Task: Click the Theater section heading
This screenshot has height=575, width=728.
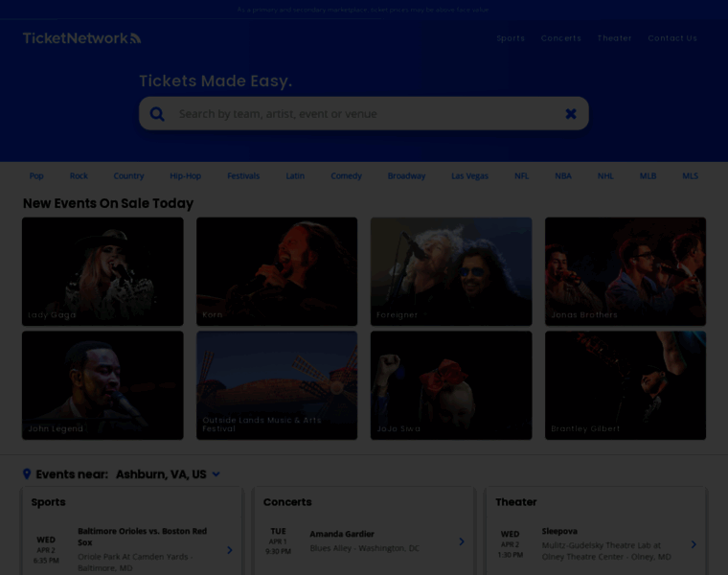Action: coord(515,502)
